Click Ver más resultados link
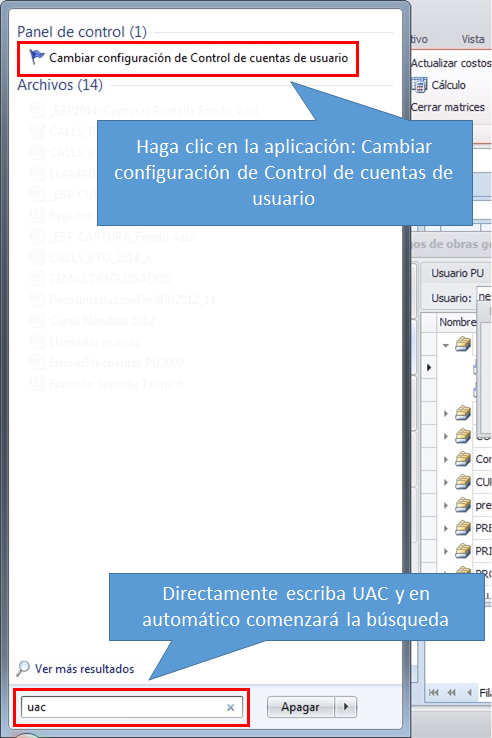The width and height of the screenshot is (492, 738). coord(84,669)
